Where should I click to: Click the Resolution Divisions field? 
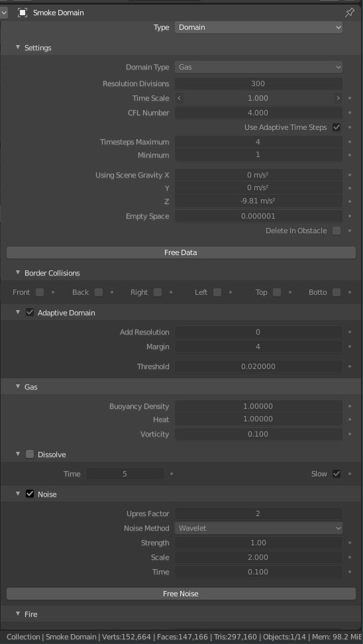[258, 83]
